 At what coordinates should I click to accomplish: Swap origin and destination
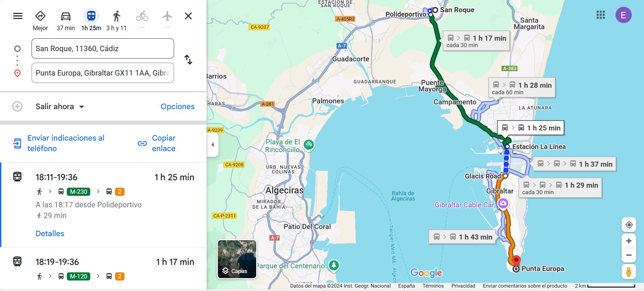[188, 60]
